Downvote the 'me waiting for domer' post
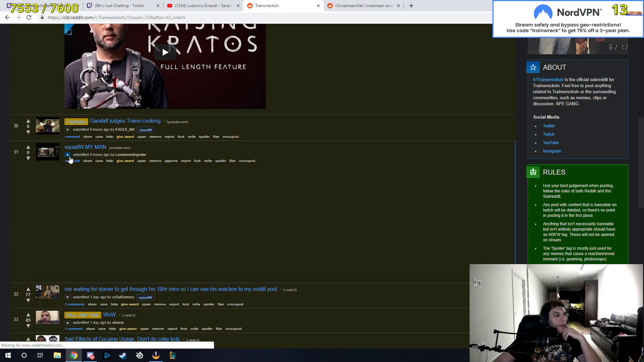Viewport: 644px width, 362px height. (28, 300)
